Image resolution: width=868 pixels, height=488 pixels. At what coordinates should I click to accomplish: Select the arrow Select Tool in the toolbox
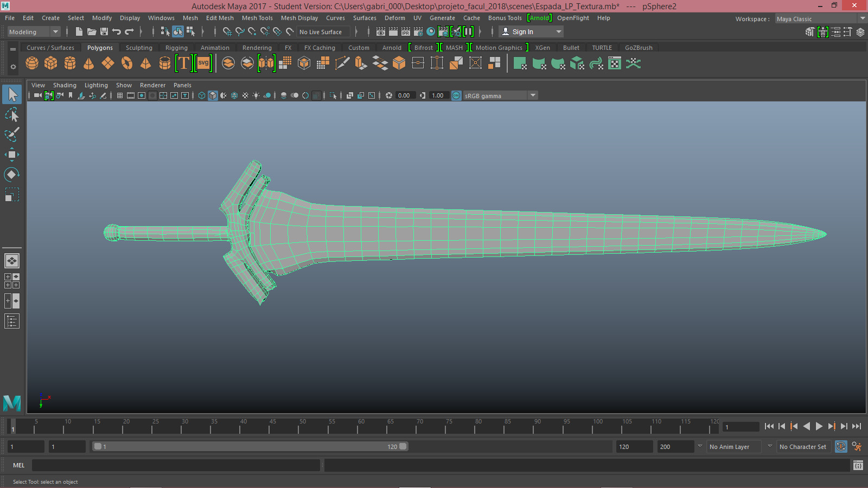click(x=12, y=94)
